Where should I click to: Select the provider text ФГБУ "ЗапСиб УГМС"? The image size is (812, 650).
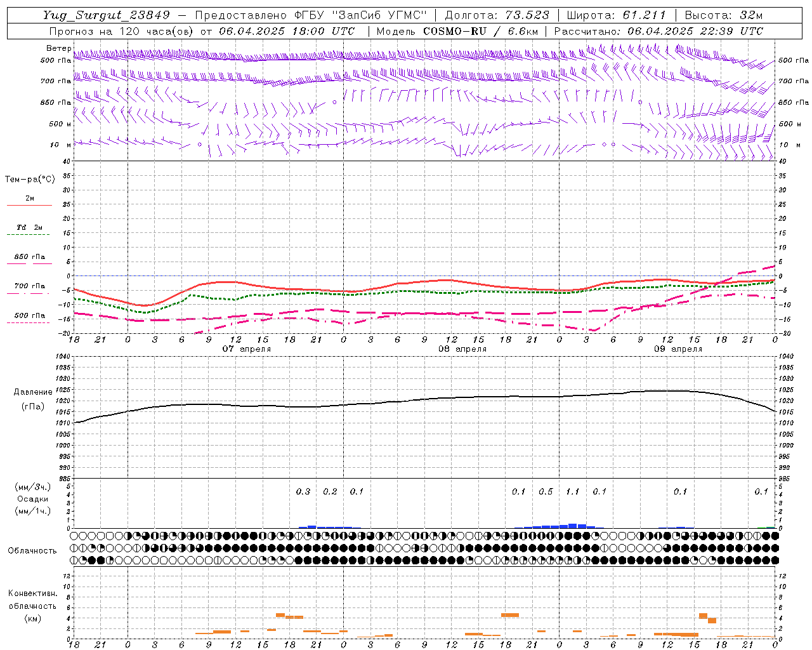pyautogui.click(x=361, y=15)
